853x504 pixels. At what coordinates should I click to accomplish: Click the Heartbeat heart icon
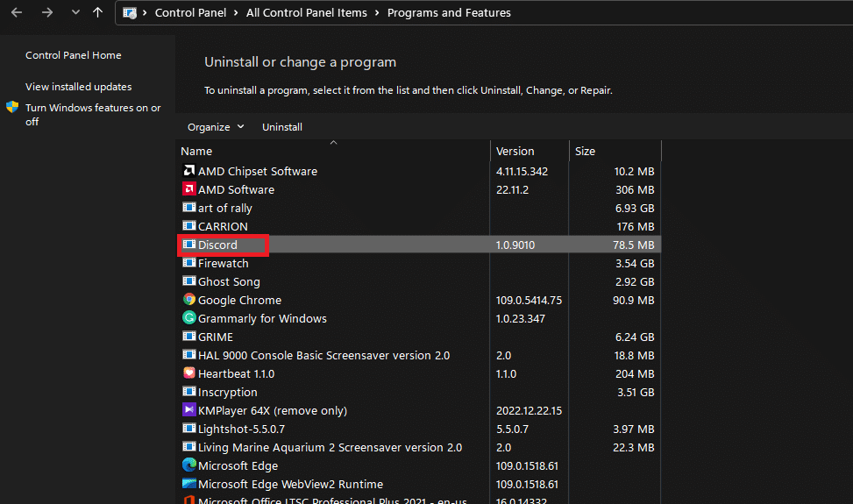pos(188,373)
